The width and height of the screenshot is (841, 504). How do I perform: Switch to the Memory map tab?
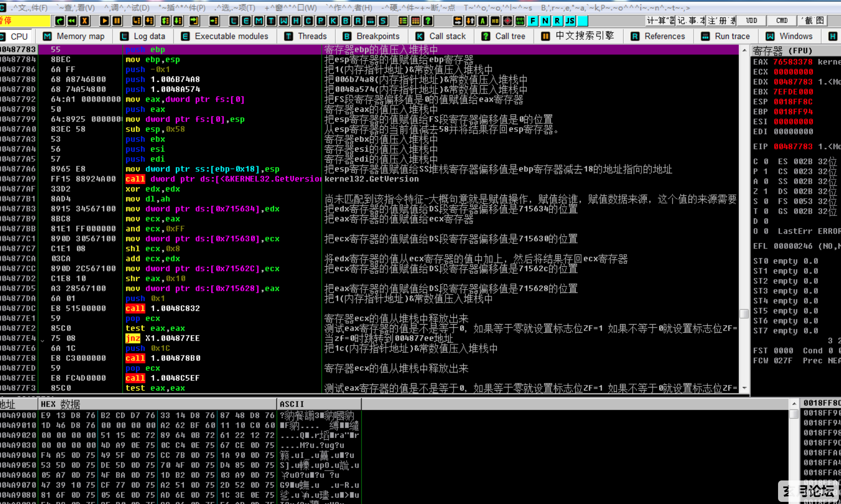point(74,36)
